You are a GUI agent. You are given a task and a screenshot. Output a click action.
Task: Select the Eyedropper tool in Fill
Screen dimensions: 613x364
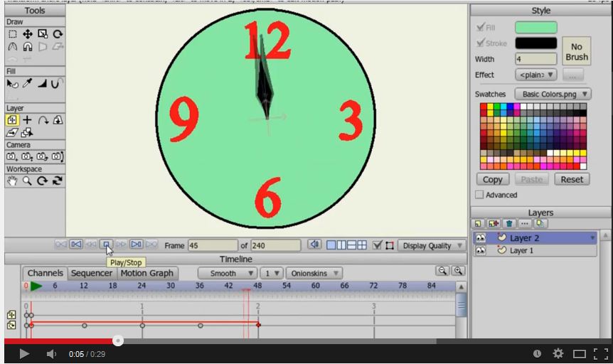[27, 83]
